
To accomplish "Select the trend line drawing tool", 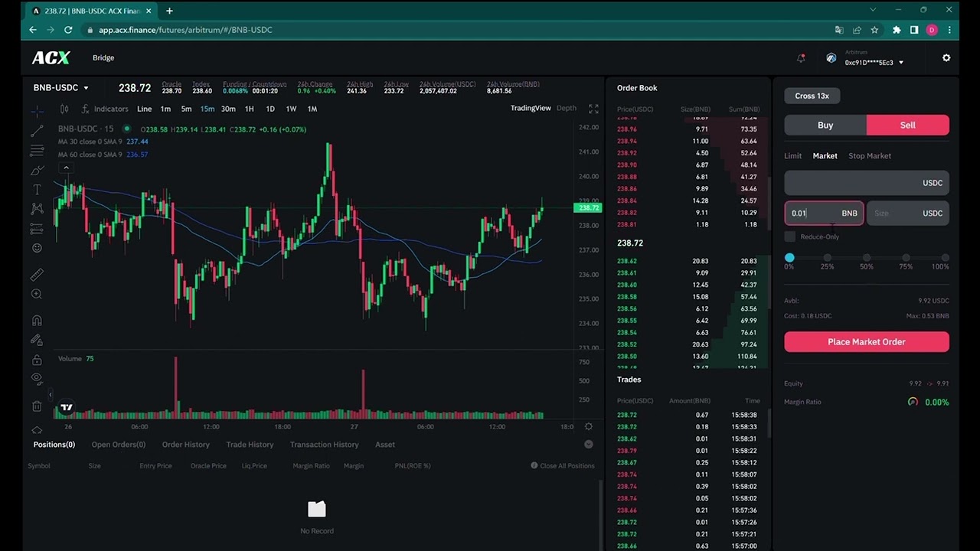I will click(37, 131).
